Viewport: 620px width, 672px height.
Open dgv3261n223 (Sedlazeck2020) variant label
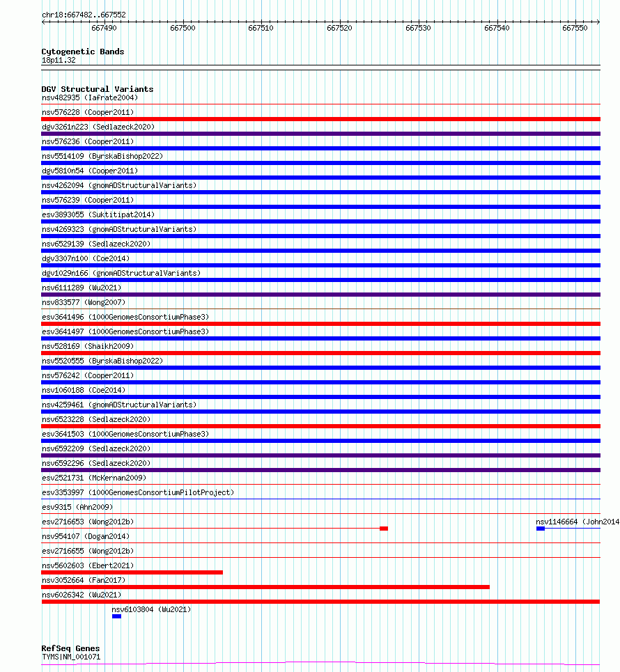pyautogui.click(x=98, y=127)
